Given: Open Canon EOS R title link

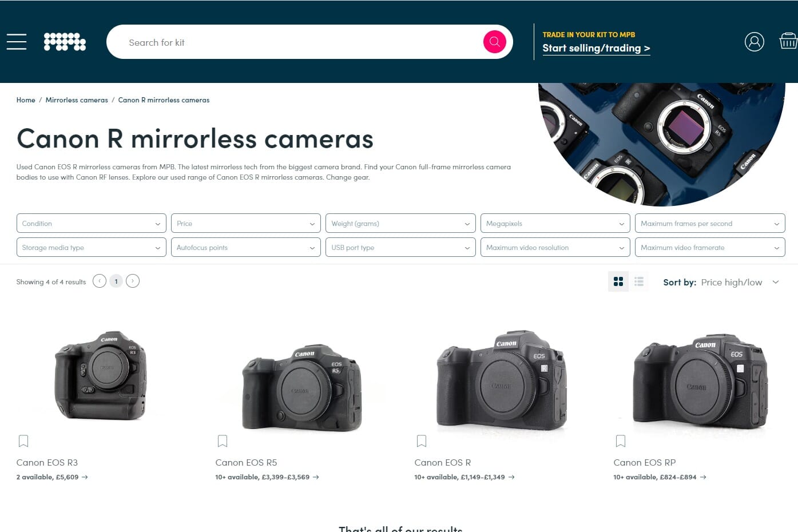Looking at the screenshot, I should point(443,462).
